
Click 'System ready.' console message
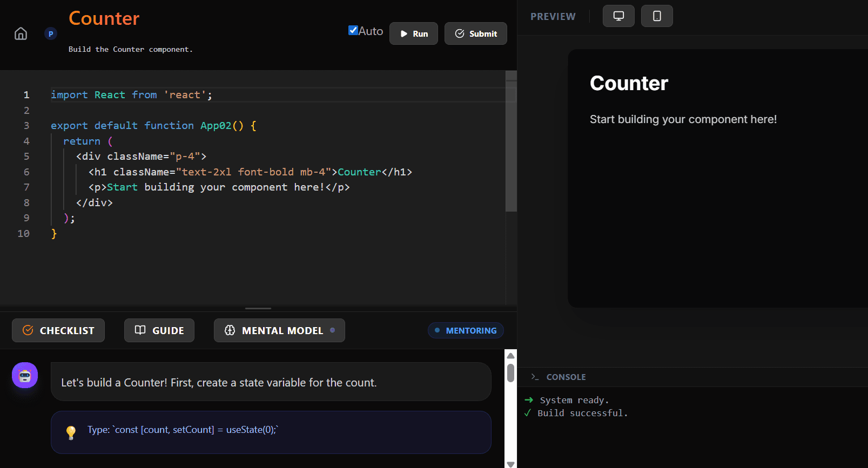pos(575,400)
